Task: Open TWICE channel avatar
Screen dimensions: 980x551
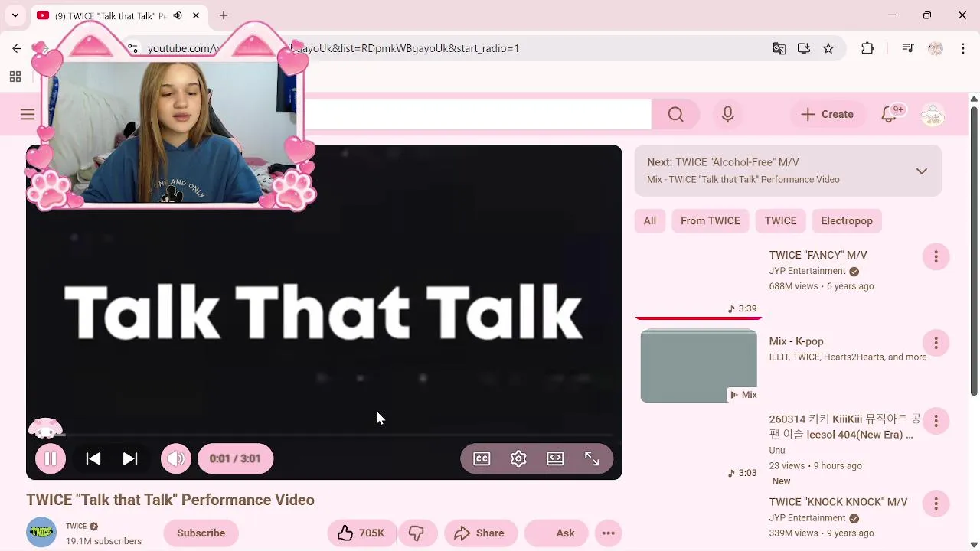Action: tap(41, 533)
